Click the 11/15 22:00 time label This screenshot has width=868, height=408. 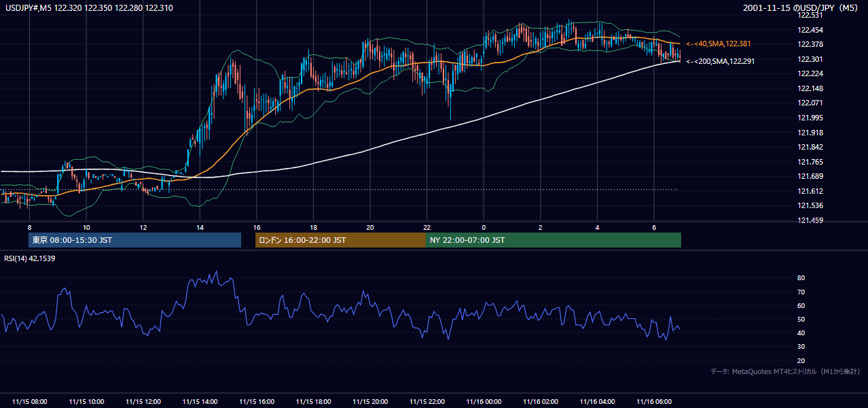(x=427, y=402)
